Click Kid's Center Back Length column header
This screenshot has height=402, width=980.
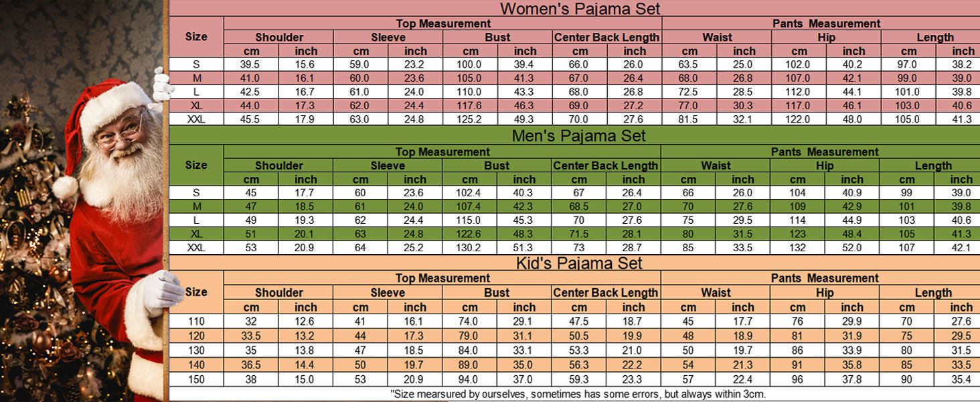(606, 293)
